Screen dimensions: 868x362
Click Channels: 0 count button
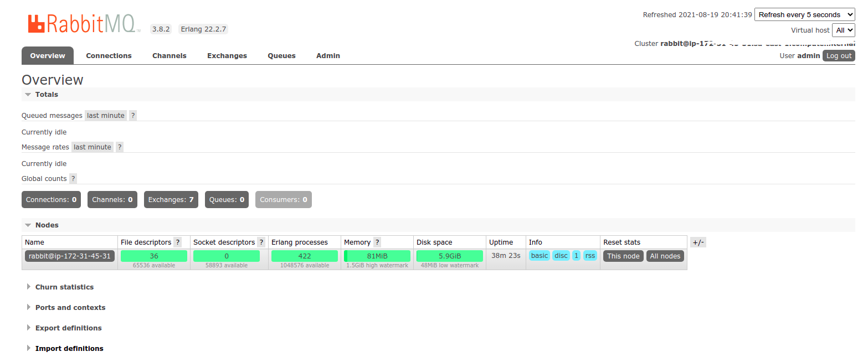pos(112,200)
